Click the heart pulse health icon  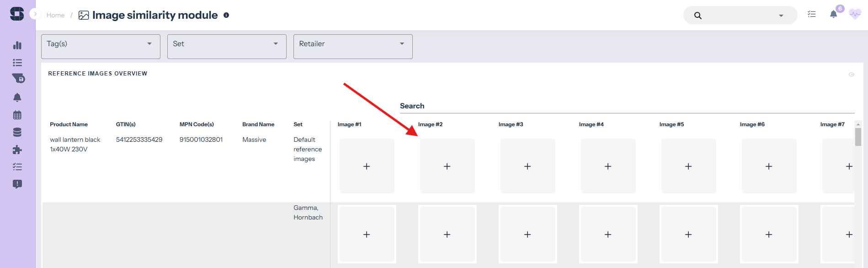point(854,15)
